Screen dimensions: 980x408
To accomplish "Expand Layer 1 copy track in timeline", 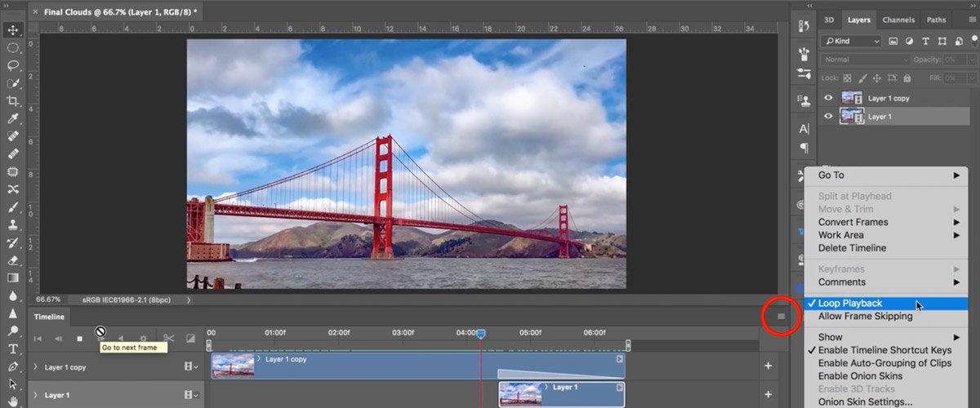I will (x=35, y=367).
